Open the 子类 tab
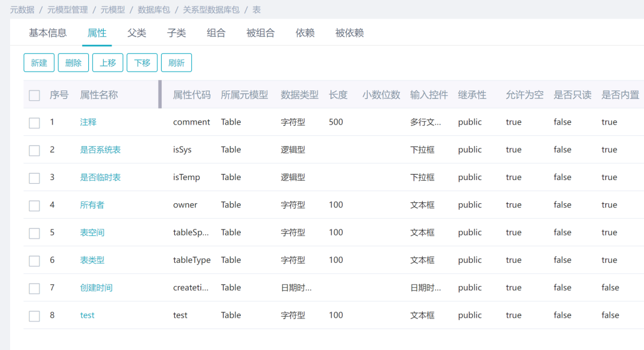This screenshot has width=644, height=350. tap(177, 33)
